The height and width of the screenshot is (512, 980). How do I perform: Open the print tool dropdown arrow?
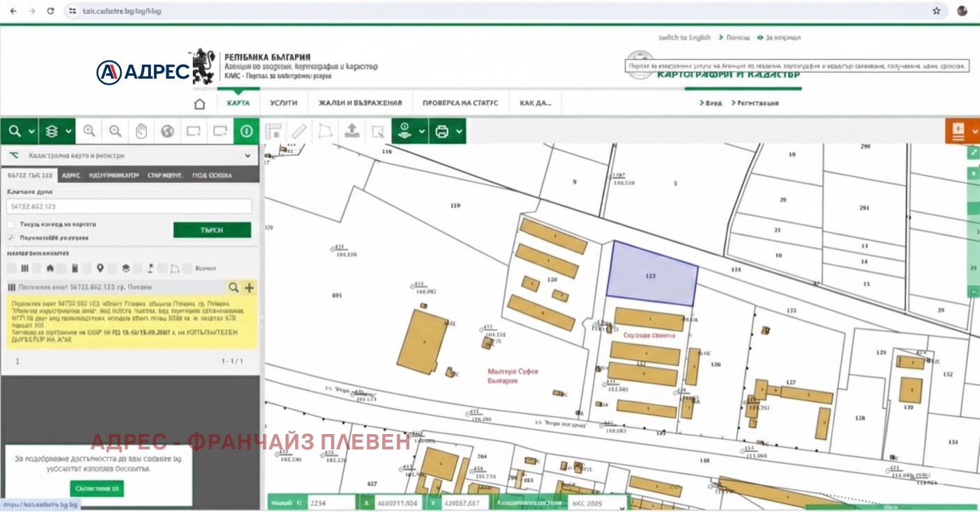[459, 131]
